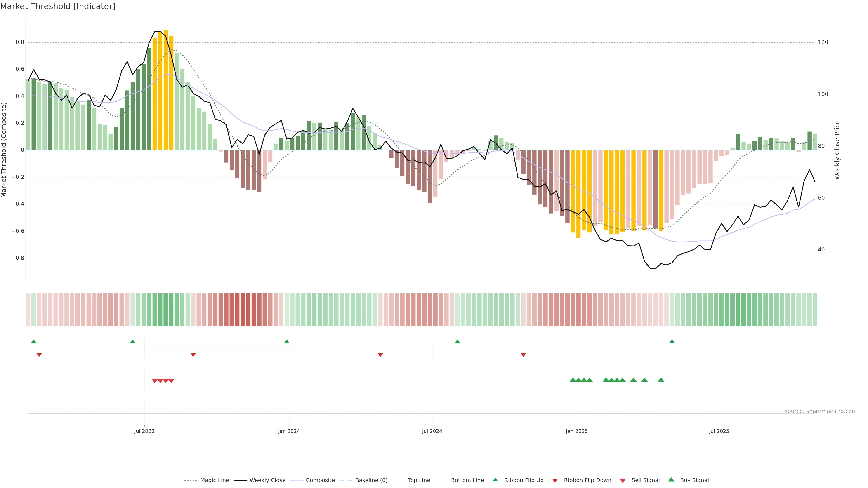Click the Weekly Close Price axis title
The height and width of the screenshot is (488, 868).
(837, 150)
